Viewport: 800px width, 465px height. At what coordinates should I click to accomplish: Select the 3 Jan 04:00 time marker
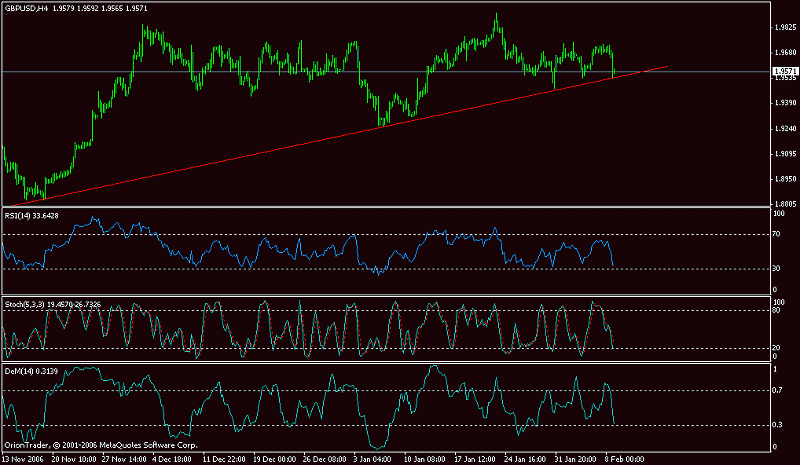click(x=373, y=458)
